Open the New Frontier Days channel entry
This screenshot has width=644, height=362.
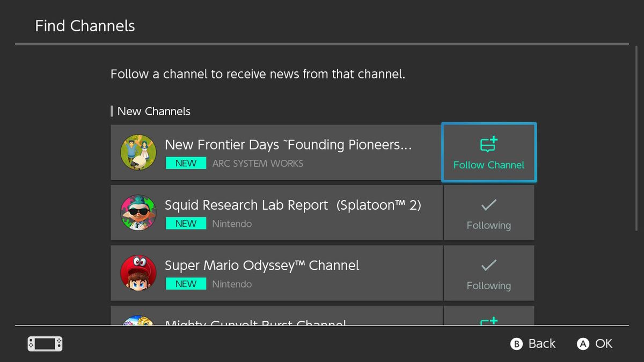coord(276,152)
